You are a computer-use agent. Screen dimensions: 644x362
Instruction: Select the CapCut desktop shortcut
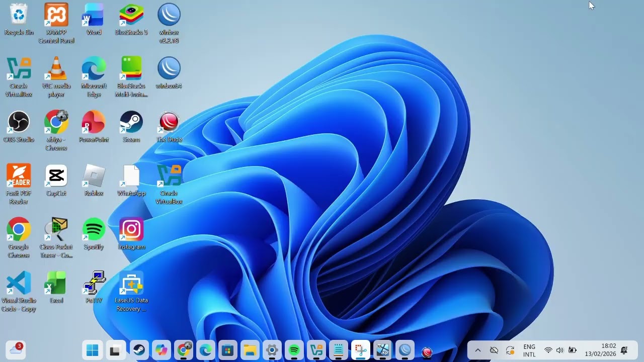point(56,180)
